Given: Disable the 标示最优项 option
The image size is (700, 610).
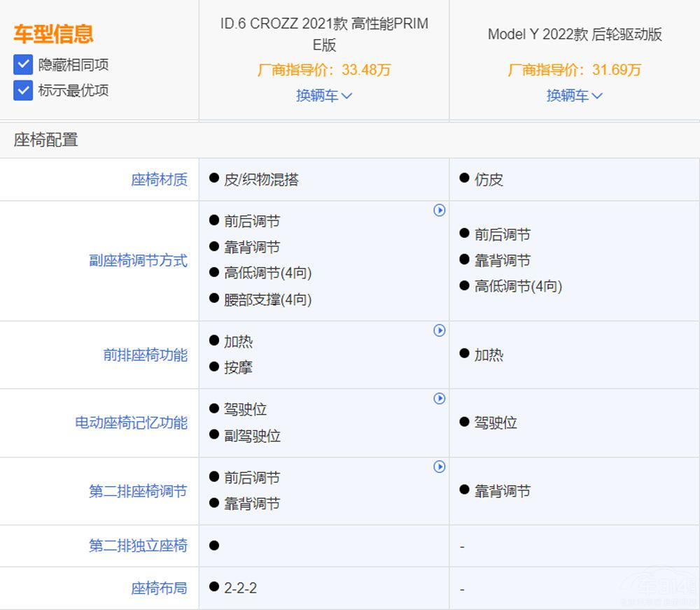Looking at the screenshot, I should tap(22, 91).
